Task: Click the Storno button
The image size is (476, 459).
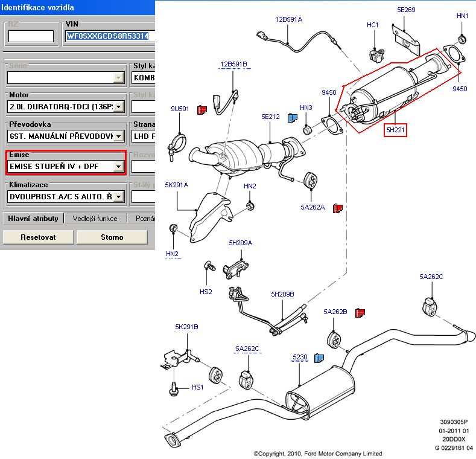Action: coord(113,237)
